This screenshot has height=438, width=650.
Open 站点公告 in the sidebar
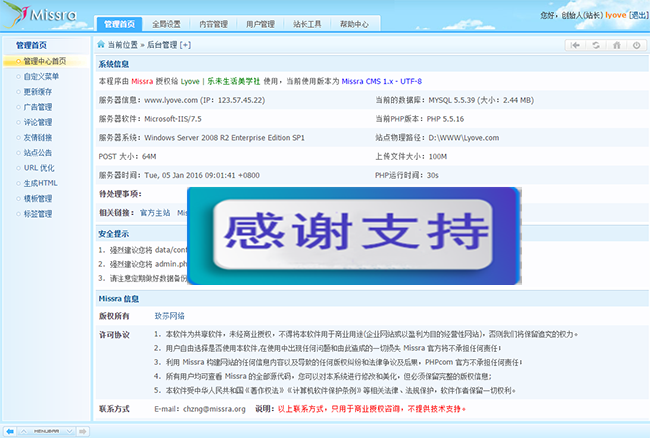click(x=38, y=152)
